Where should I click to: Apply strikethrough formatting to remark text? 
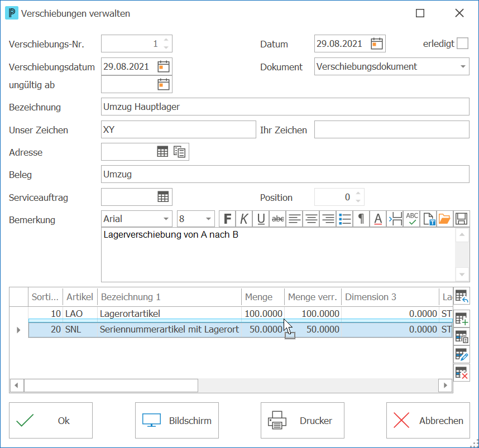click(277, 219)
